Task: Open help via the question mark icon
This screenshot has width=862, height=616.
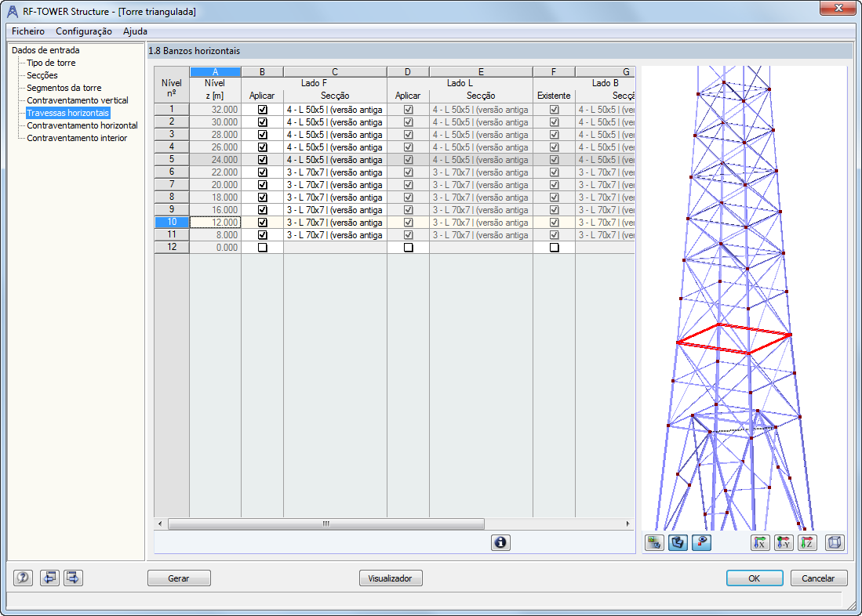Action: [x=23, y=578]
